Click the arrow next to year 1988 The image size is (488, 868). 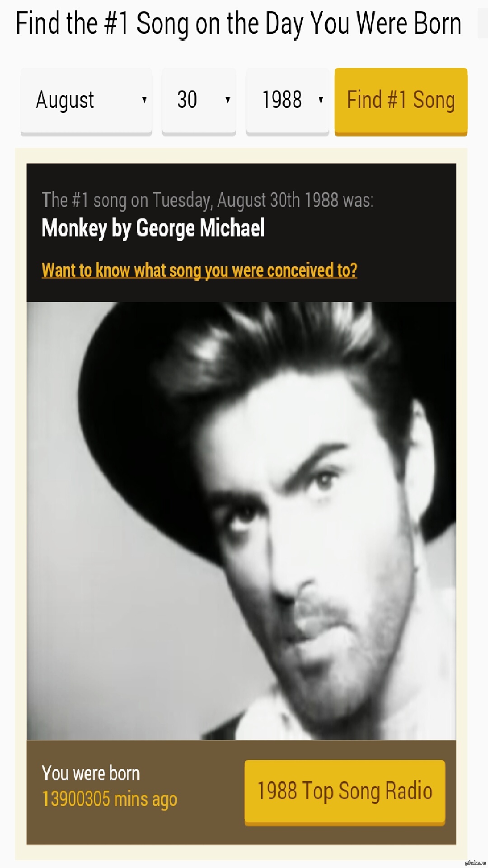(x=321, y=100)
